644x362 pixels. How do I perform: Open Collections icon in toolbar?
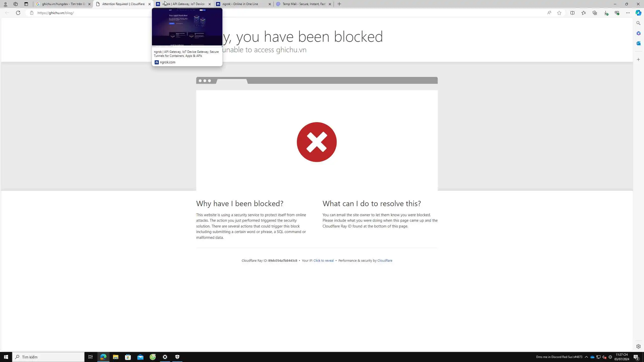[x=595, y=13]
